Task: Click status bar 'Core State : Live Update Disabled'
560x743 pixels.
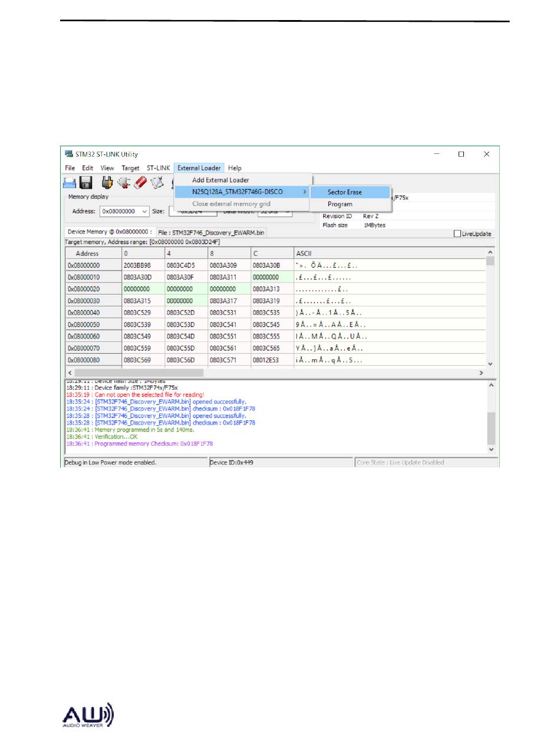Action: coord(401,462)
